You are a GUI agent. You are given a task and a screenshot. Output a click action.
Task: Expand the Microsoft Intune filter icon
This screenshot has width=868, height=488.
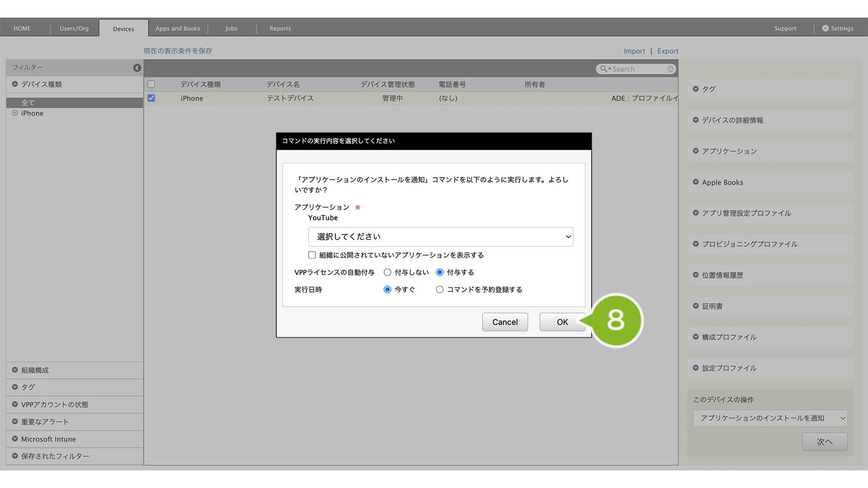coord(15,439)
